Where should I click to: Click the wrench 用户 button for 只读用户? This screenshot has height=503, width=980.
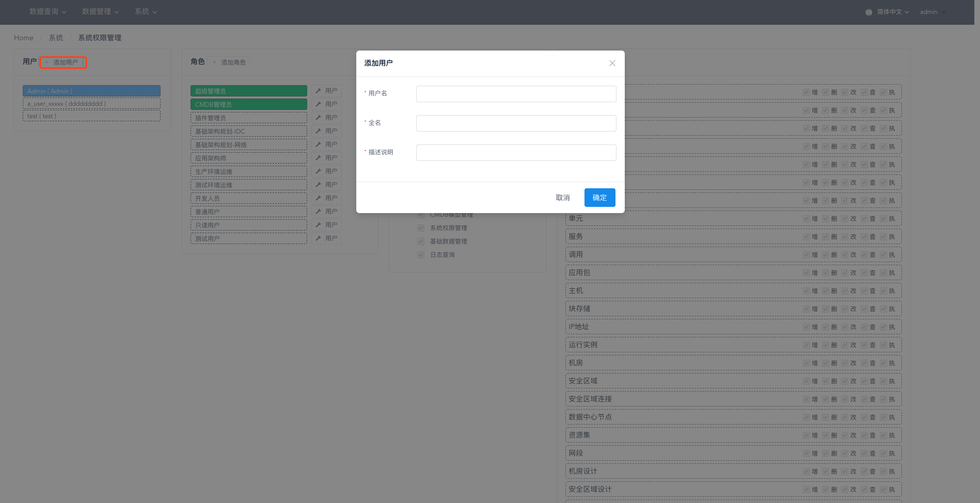(326, 225)
